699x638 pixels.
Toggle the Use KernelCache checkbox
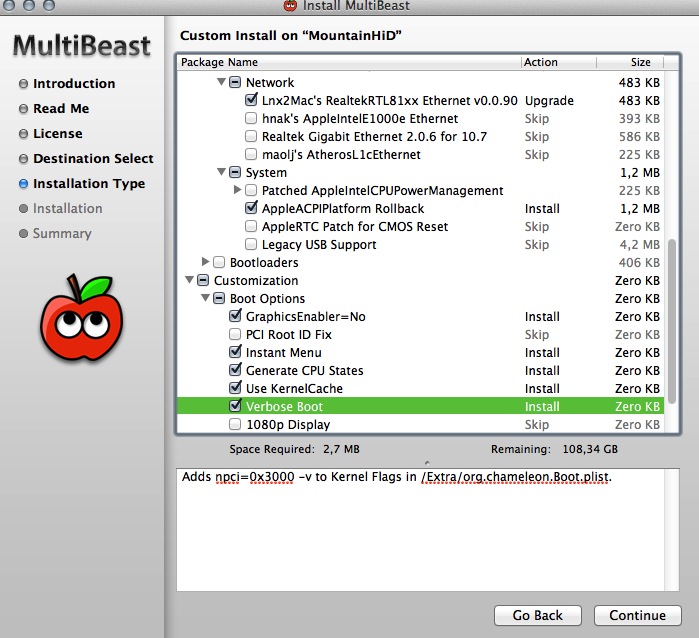235,388
